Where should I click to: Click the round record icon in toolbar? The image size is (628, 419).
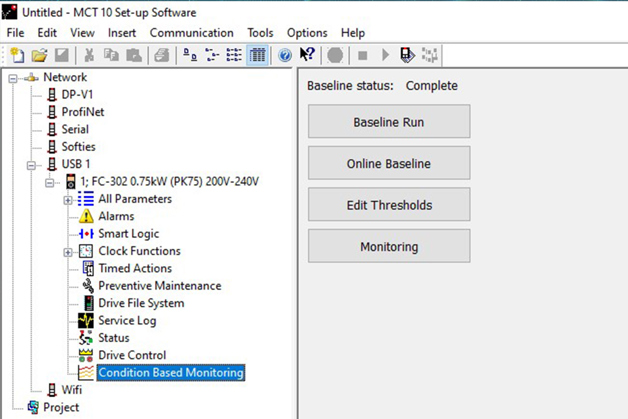[x=335, y=55]
